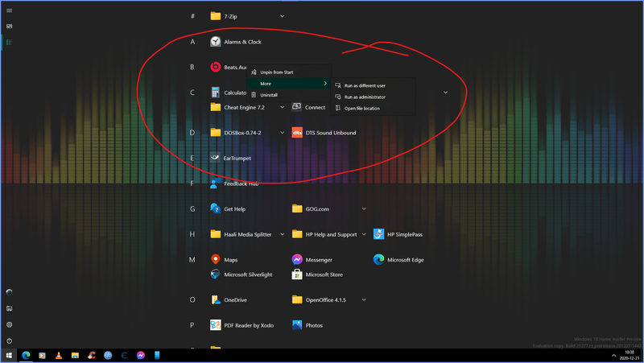Open Settings gear in Start sidebar
644x363 pixels.
pos(9,325)
